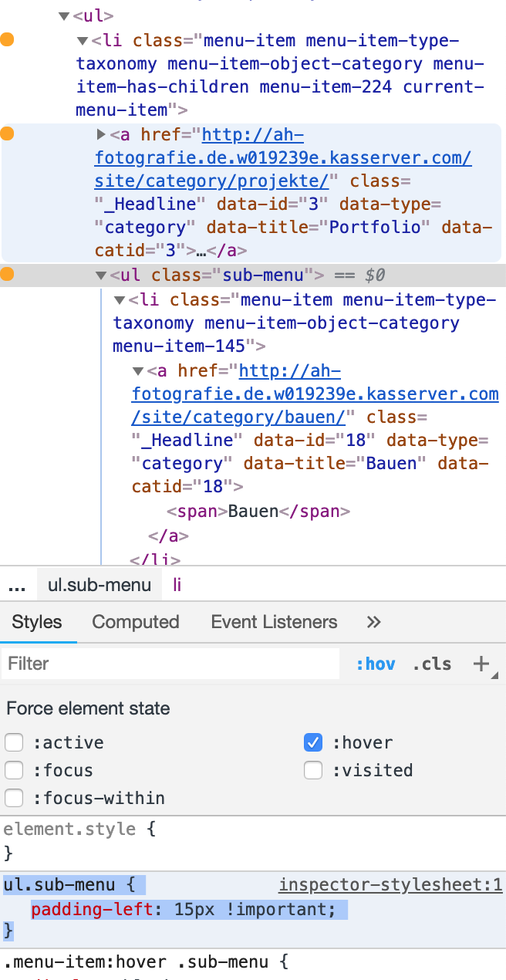Open the inspector-stylesheet:1 source link
This screenshot has height=980, width=506.
(x=390, y=884)
